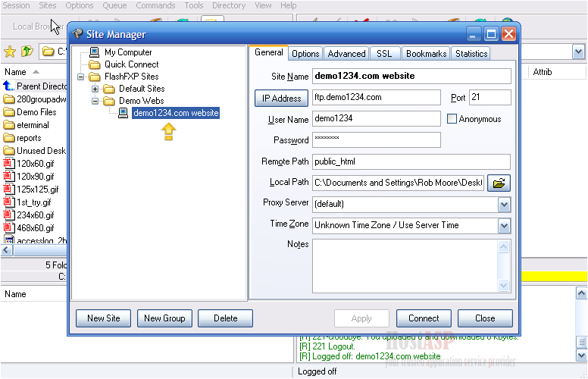Click the demo1234.com website site icon

(123, 113)
